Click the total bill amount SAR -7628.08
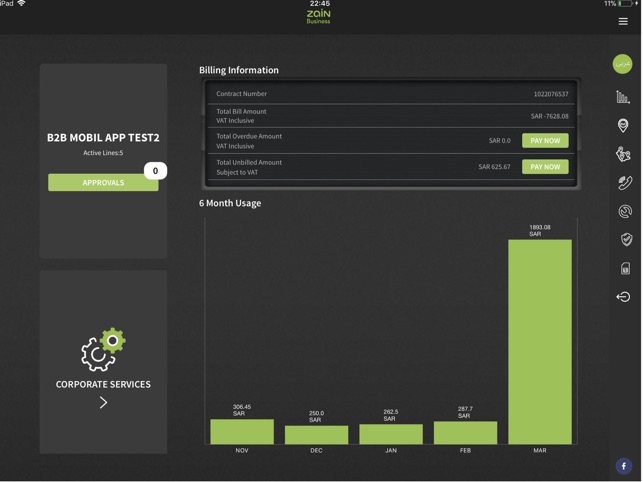The height and width of the screenshot is (482, 643). (x=550, y=117)
